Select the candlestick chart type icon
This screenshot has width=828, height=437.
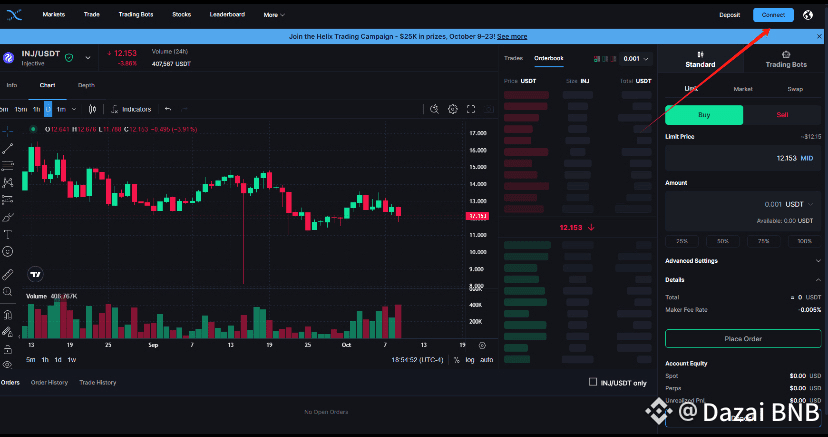92,109
